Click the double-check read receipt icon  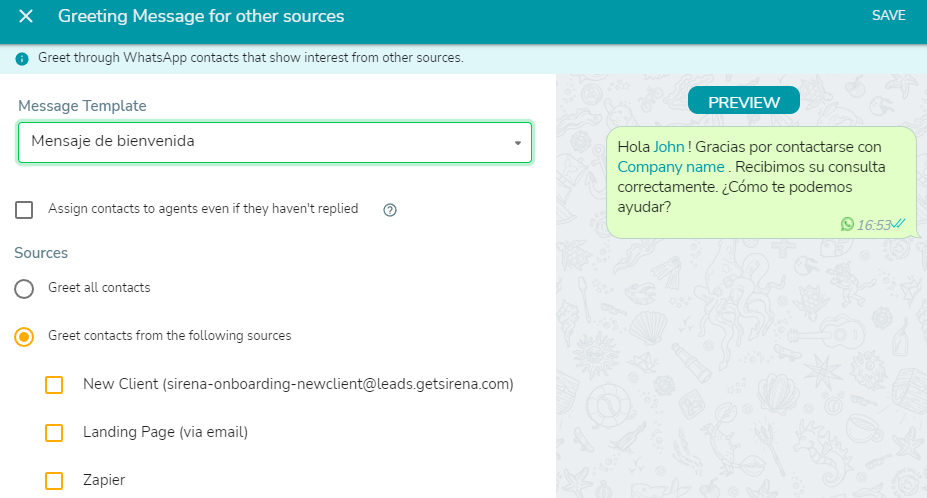(x=898, y=224)
